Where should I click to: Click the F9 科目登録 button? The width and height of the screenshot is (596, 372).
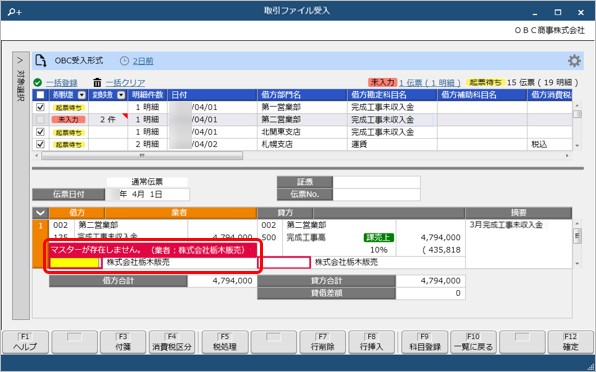[x=425, y=342]
